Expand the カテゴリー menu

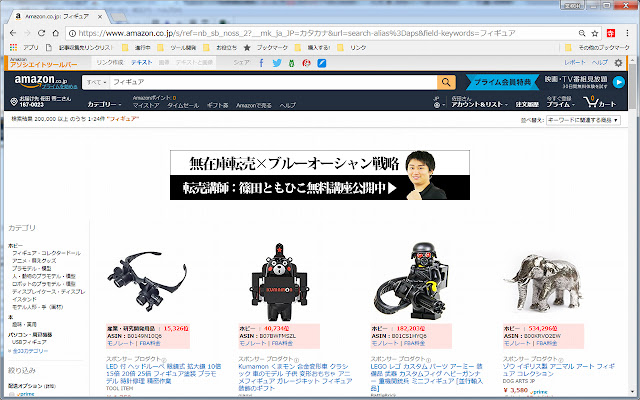[104, 104]
